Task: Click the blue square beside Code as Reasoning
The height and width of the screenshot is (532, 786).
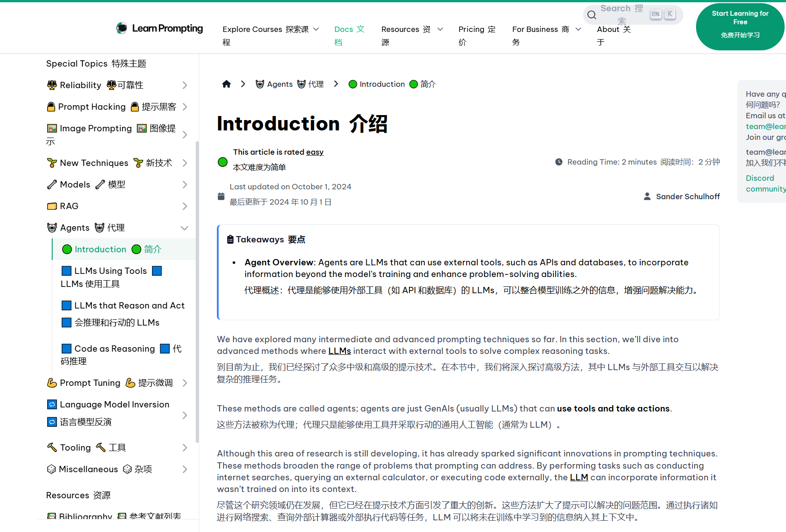Action: (66, 349)
